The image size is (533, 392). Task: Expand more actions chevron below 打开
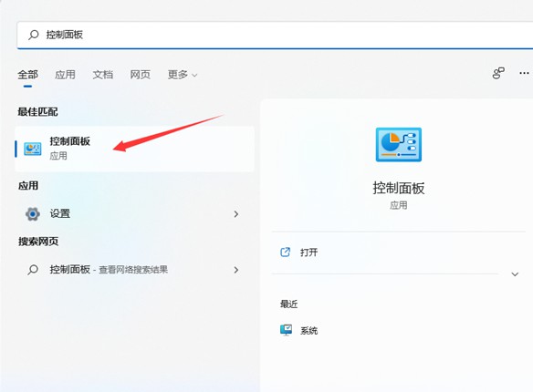tap(515, 273)
